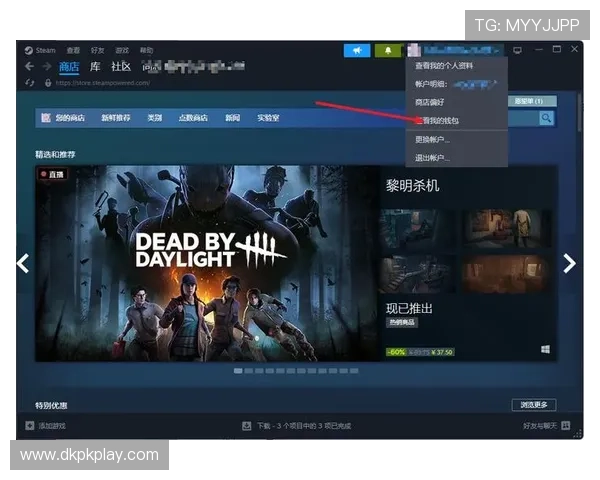600x480 pixels.
Task: Click the 黎明杀机 game title
Action: pos(412,186)
